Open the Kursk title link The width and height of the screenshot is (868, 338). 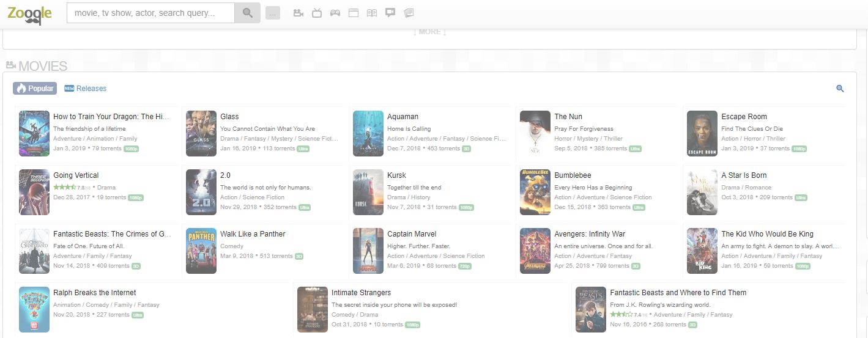click(396, 175)
